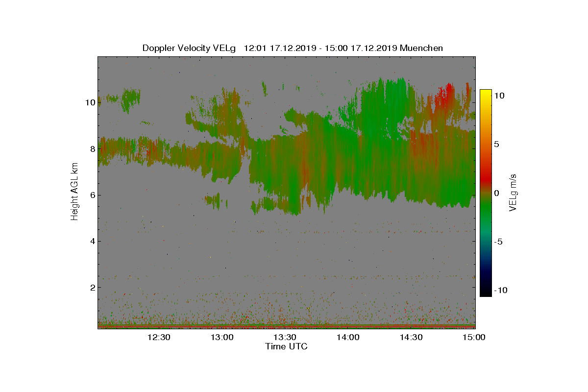Click the height tick label 6
Viewport: 588px width, 392px height.
tap(92, 195)
